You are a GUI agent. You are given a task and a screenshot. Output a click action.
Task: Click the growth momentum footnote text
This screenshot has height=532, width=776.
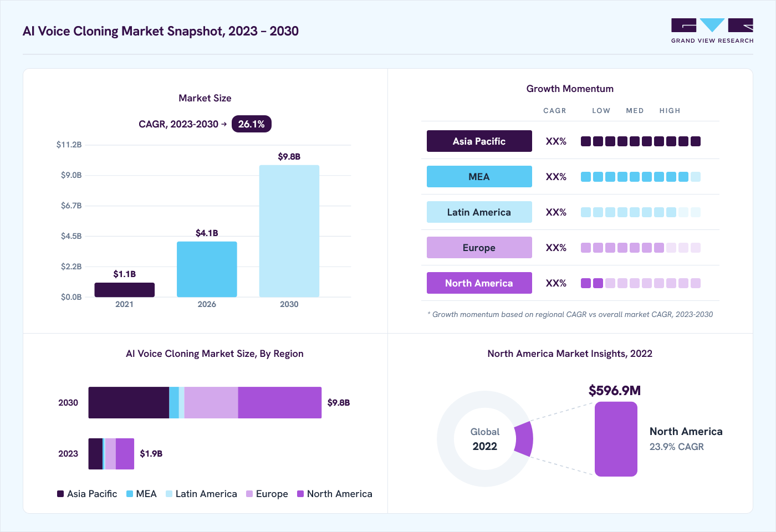point(570,314)
